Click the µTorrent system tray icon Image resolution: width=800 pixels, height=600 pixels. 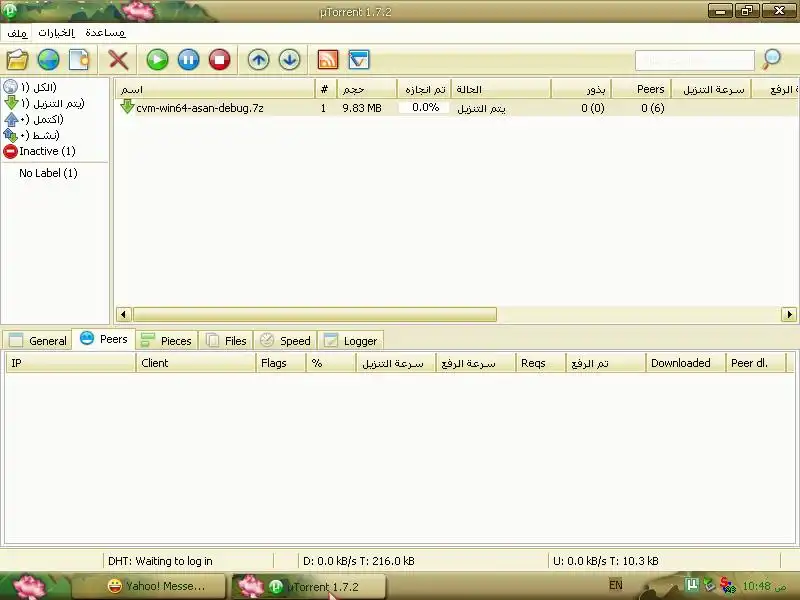[691, 584]
